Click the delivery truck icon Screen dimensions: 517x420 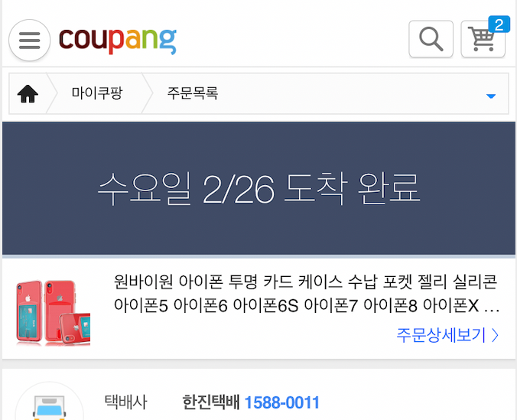coord(50,405)
